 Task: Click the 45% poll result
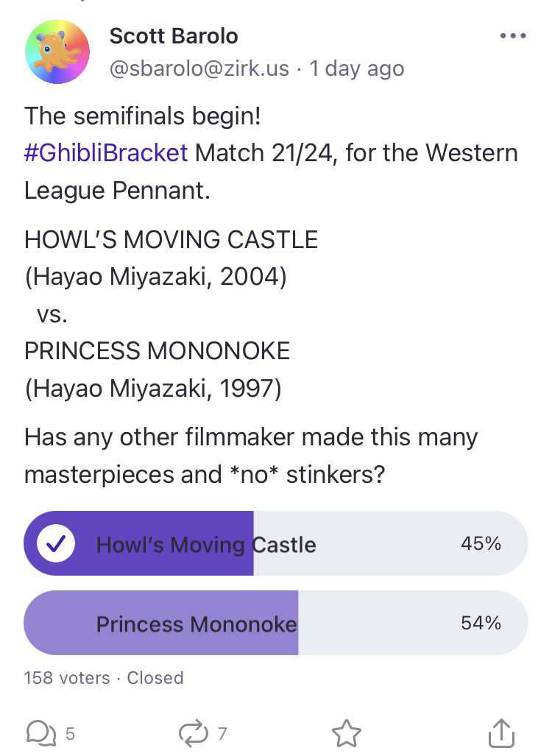481,544
